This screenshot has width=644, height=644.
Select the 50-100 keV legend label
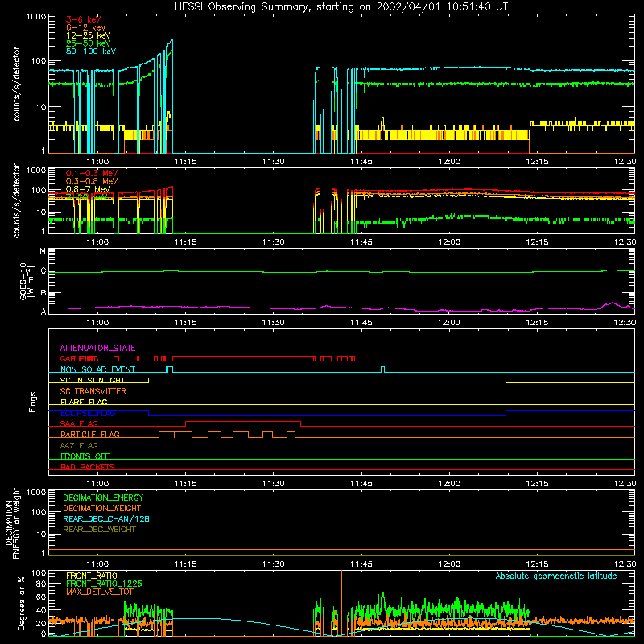91,51
